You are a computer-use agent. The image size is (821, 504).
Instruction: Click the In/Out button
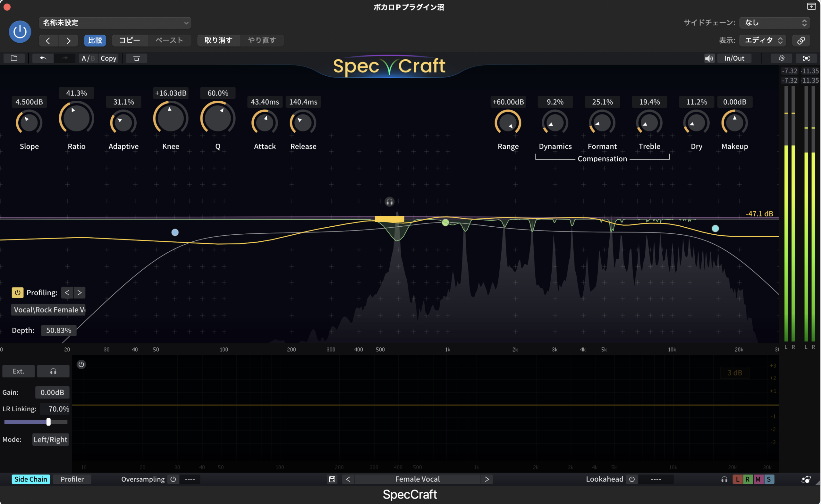pos(734,58)
